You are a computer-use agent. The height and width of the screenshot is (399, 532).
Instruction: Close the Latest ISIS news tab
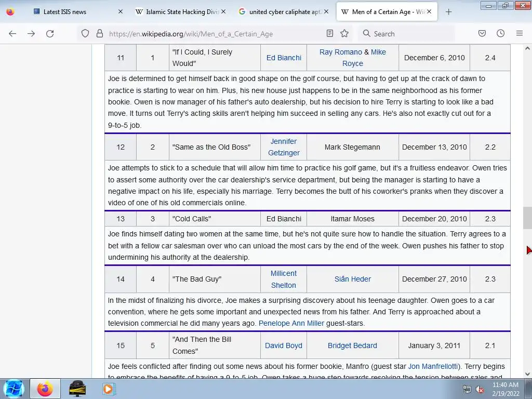[121, 11]
